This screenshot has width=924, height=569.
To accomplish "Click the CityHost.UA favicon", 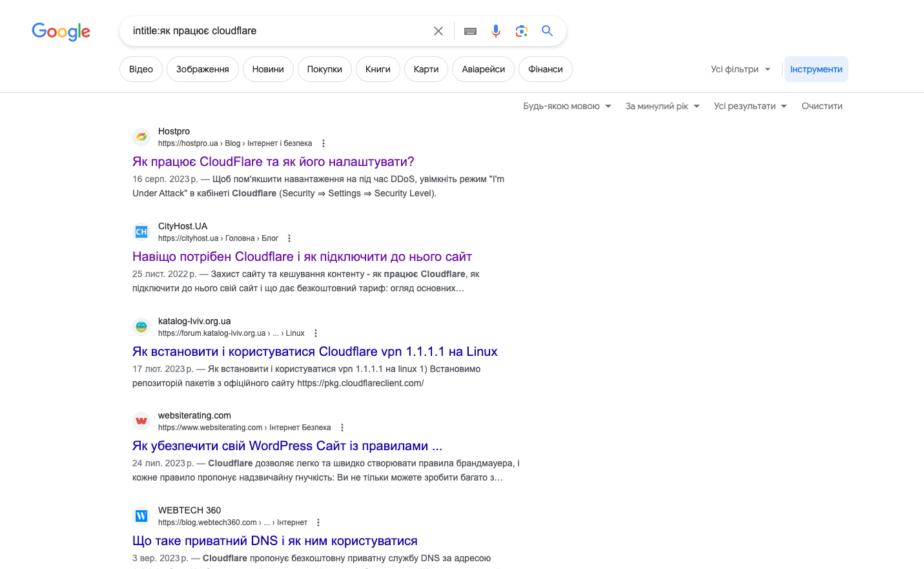I will pyautogui.click(x=141, y=232).
